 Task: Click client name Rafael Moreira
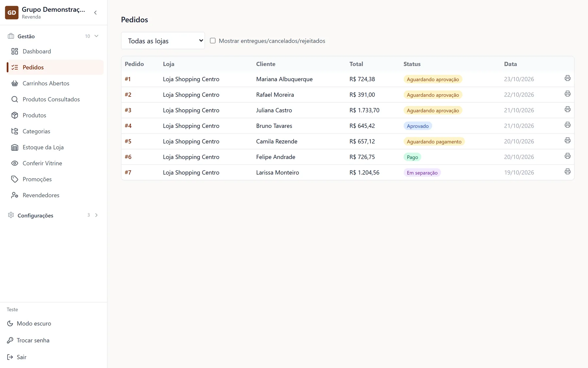(275, 95)
